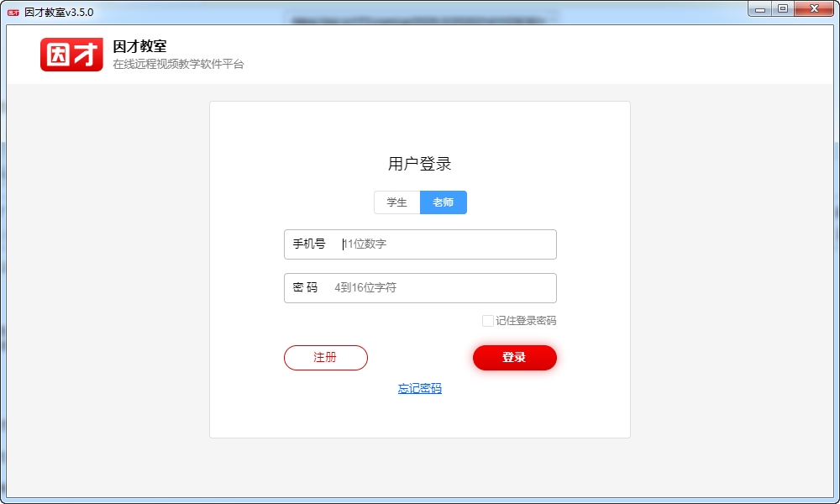Click the browser window visible behind the app
Viewport: 840px width, 504px height.
[420, 14]
